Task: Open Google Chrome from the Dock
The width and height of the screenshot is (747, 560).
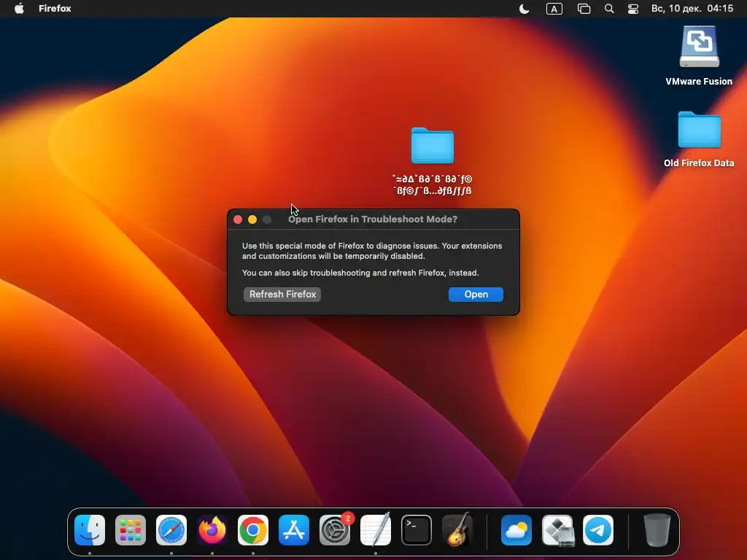Action: (x=253, y=530)
